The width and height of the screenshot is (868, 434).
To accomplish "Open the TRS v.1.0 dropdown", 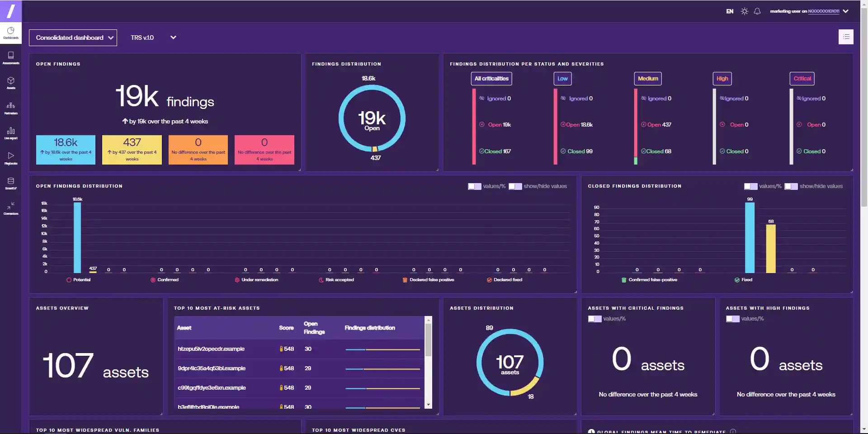I will click(x=153, y=38).
